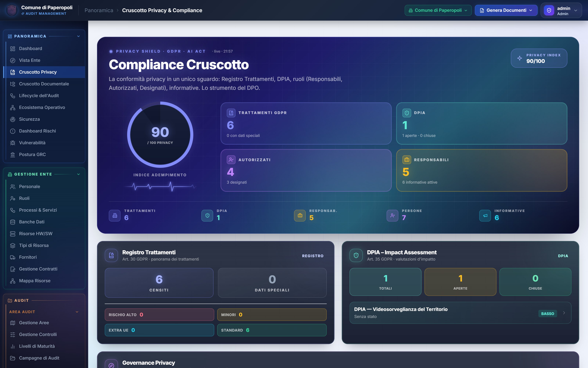Click the Ecosistema Operativo network icon
The width and height of the screenshot is (588, 368).
pyautogui.click(x=13, y=108)
